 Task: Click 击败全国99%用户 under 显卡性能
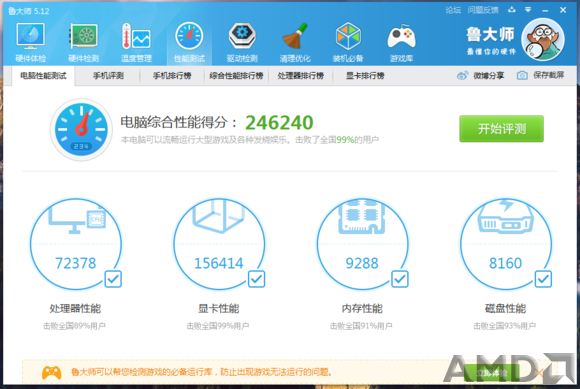click(218, 326)
